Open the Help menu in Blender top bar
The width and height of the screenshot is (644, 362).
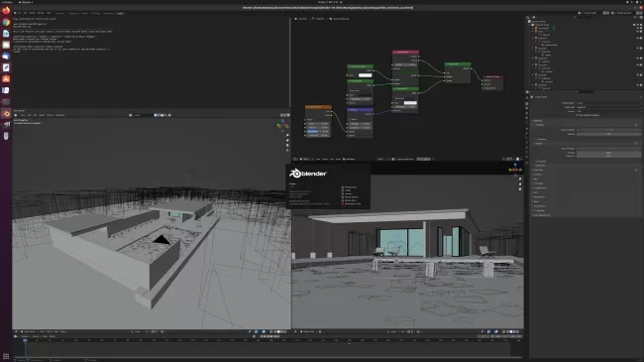[49, 13]
